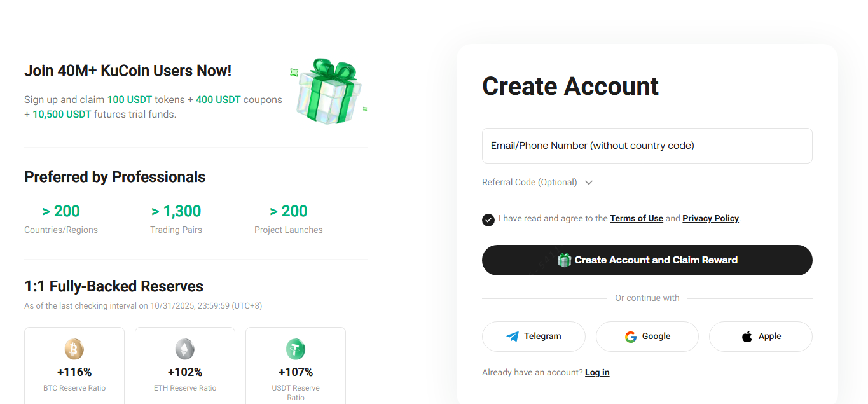Image resolution: width=868 pixels, height=404 pixels.
Task: Click the Ethereum coin icon
Action: 185,349
